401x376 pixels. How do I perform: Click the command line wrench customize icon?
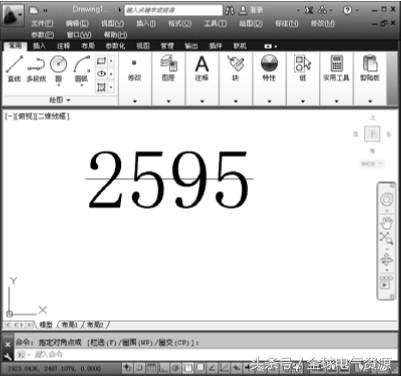[8, 356]
